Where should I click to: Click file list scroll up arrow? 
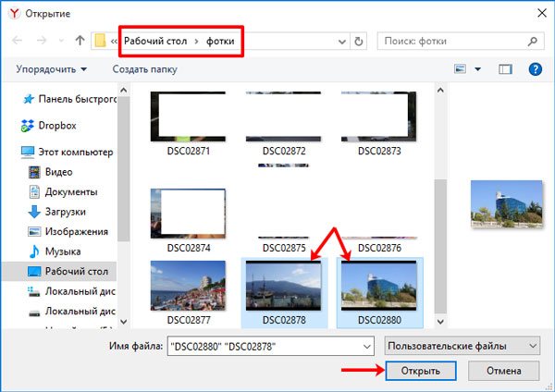440,91
